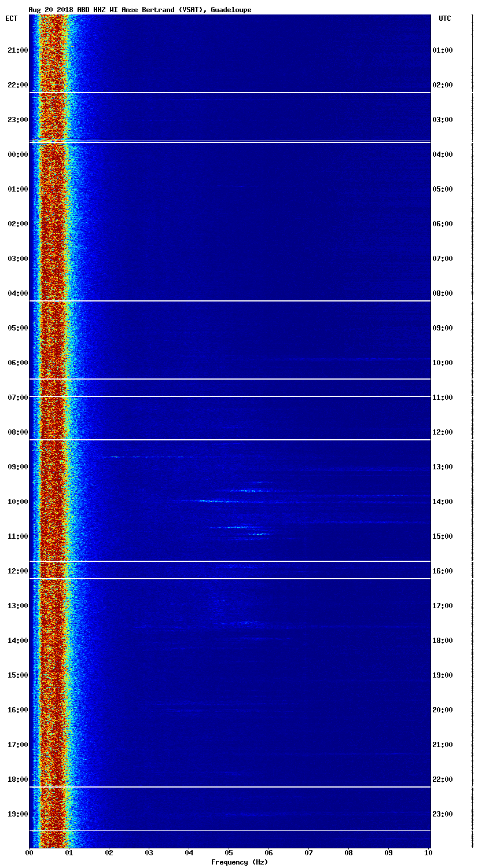Viewport: 493px width, 868px height.
Task: Select the 08:00 tick on the UTC axis
Action: pyautogui.click(x=443, y=293)
